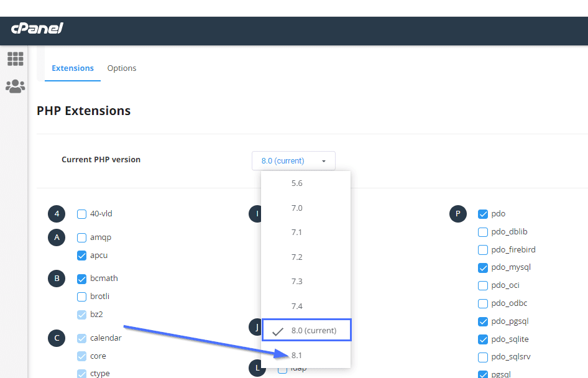Select PHP version 5.6
The height and width of the screenshot is (378, 588).
(x=306, y=183)
